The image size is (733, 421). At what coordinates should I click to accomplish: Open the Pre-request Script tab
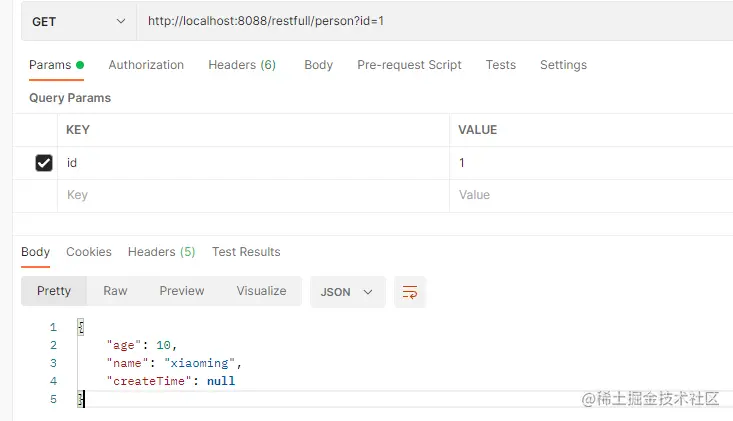click(x=409, y=65)
